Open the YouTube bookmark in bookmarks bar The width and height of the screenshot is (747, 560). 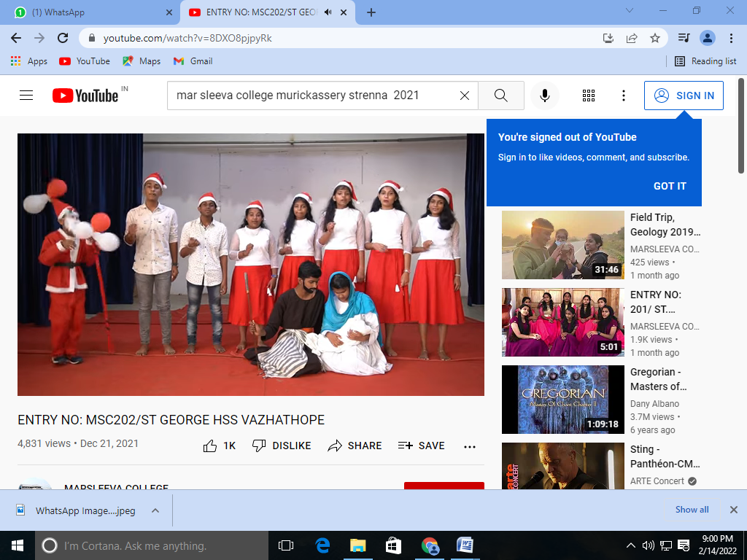(x=85, y=61)
